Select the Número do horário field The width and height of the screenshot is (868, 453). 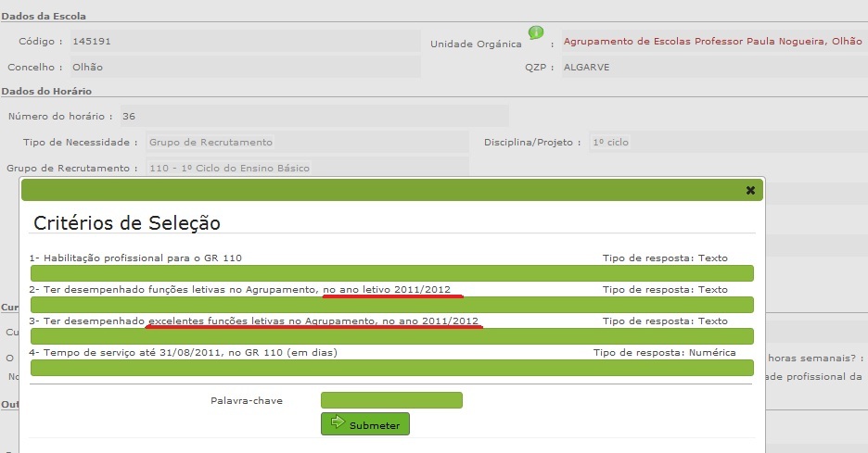tap(313, 116)
